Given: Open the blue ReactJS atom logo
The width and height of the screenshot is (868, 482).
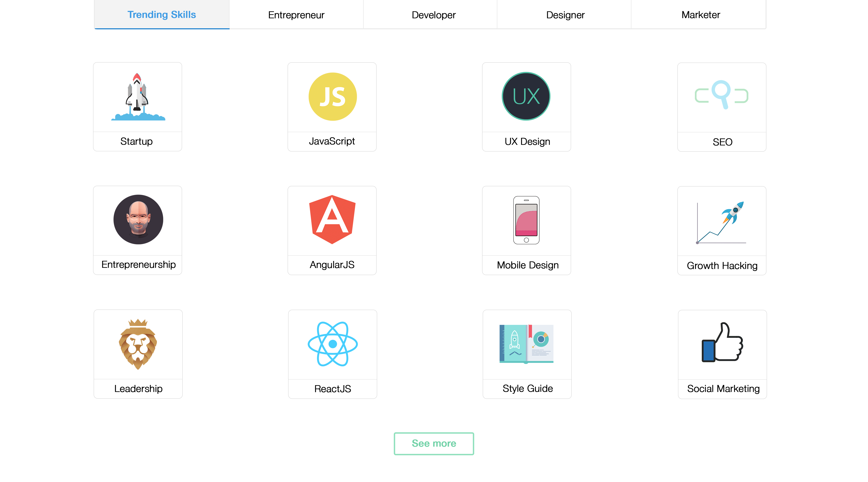Looking at the screenshot, I should [332, 344].
